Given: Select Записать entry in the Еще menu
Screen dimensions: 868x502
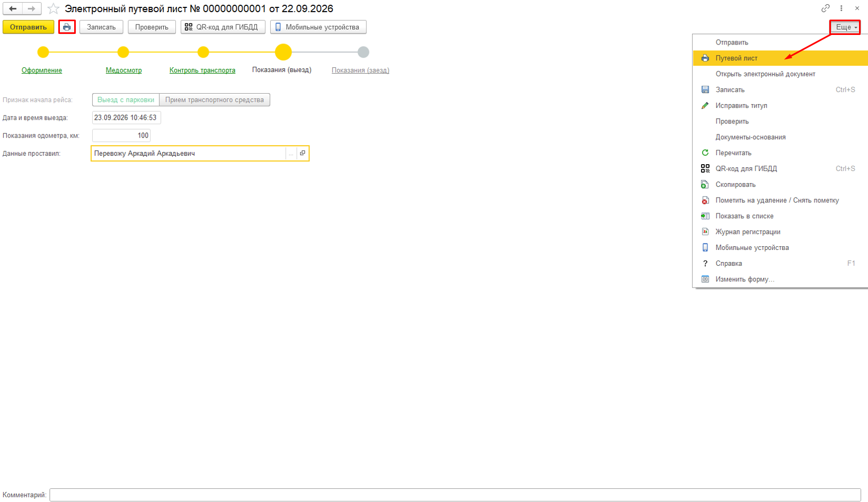Looking at the screenshot, I should tap(780, 89).
